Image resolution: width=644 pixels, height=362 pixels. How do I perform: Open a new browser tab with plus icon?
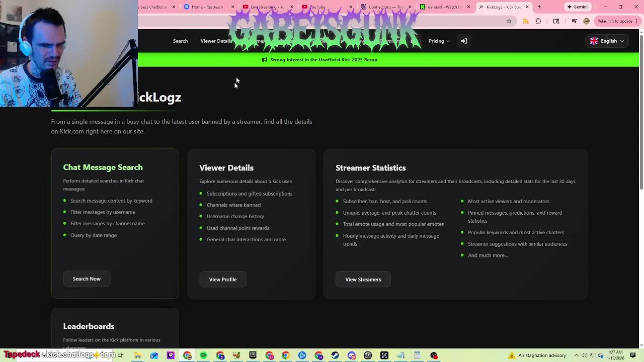[x=539, y=7]
